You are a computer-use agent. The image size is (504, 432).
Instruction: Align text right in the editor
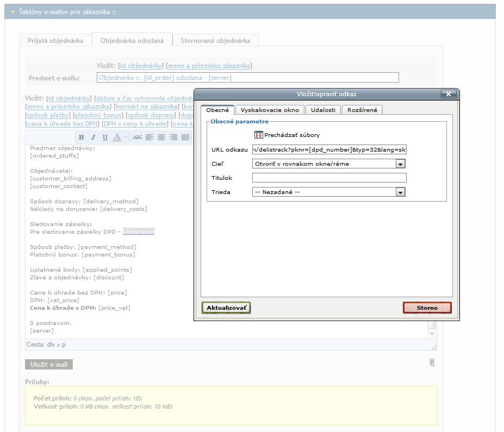[173, 137]
